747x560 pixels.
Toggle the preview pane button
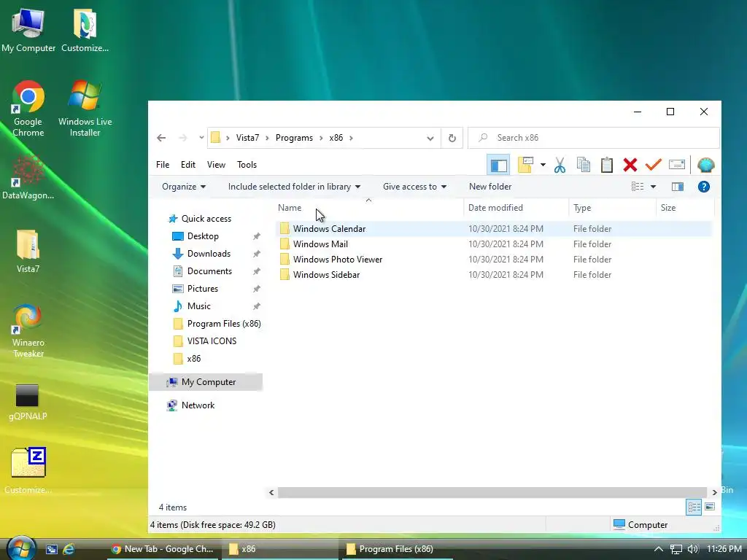pyautogui.click(x=678, y=187)
